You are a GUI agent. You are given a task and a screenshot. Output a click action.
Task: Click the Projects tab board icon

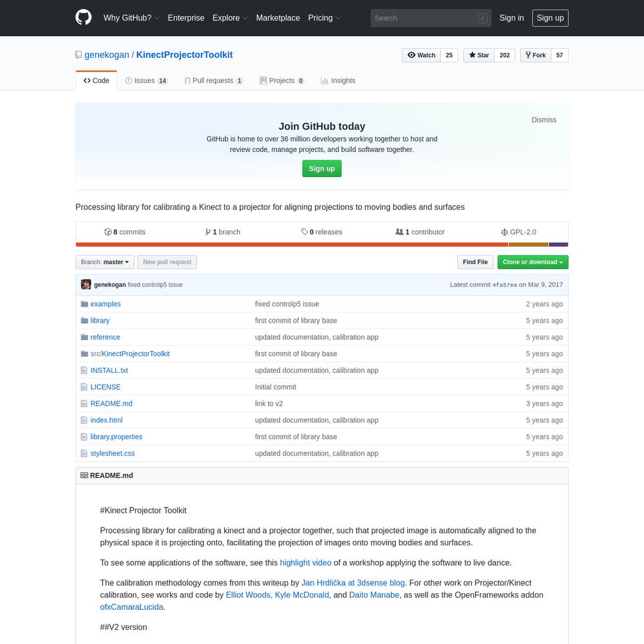point(263,80)
